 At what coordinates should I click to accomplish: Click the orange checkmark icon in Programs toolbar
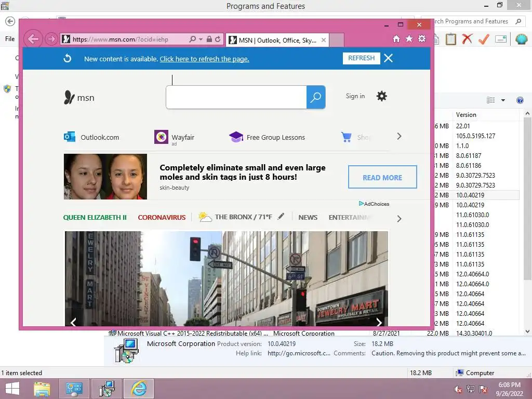click(x=484, y=39)
